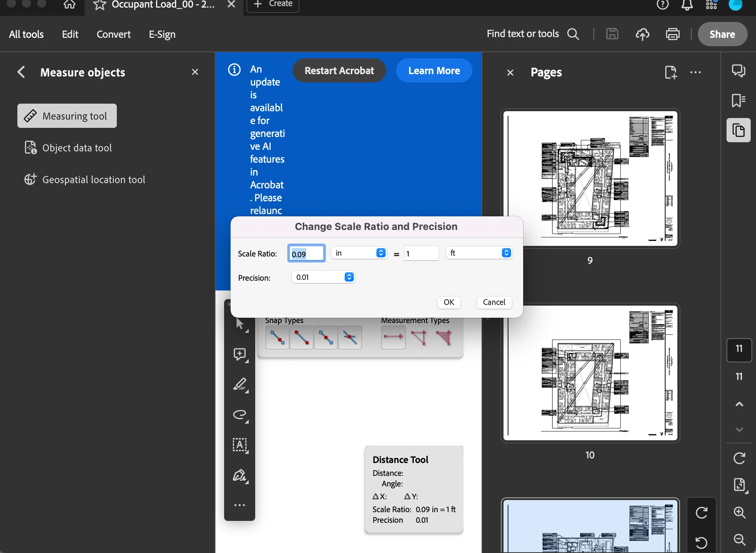Image resolution: width=756 pixels, height=553 pixels.
Task: Click the Restart Acrobat button
Action: (339, 70)
